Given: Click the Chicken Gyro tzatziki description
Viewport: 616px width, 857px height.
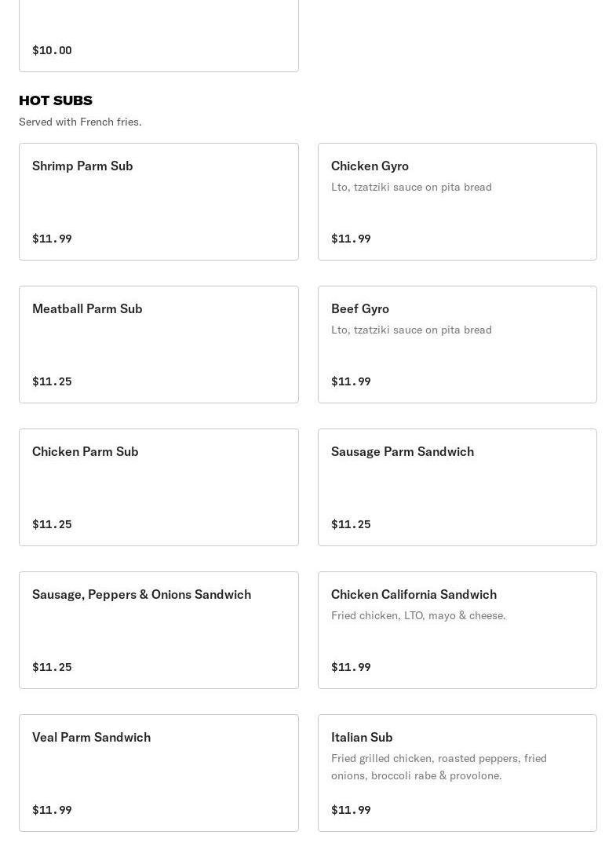Looking at the screenshot, I should pyautogui.click(x=411, y=187).
